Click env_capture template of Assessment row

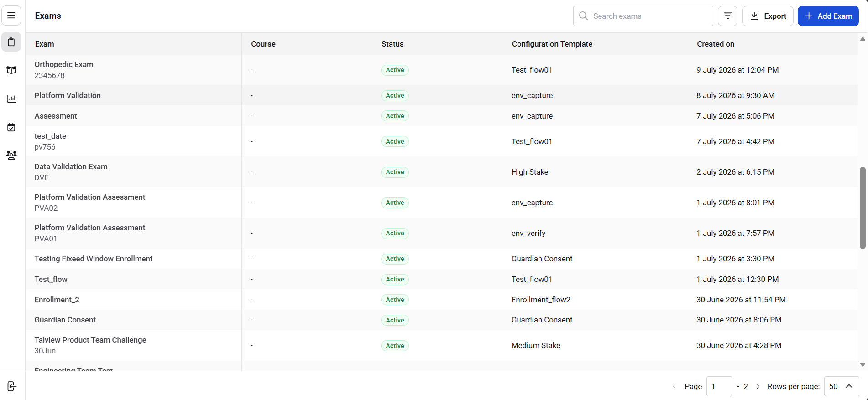click(x=532, y=116)
